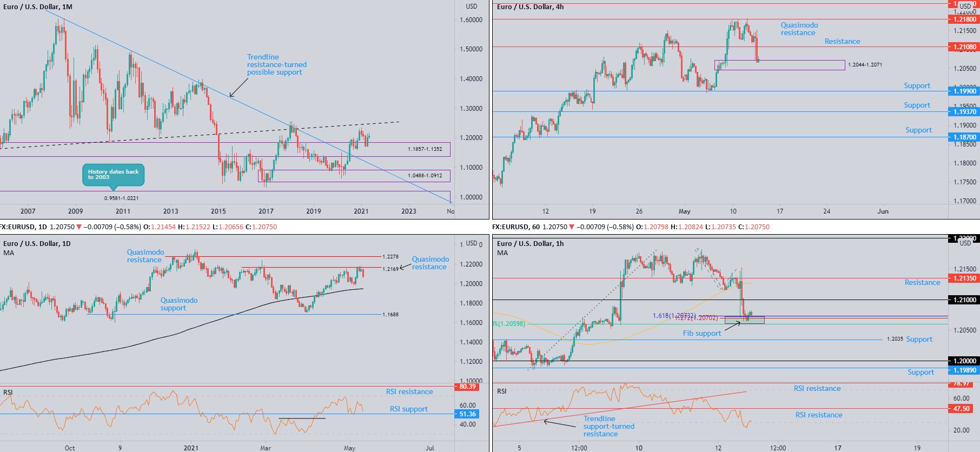Click the red 1.21080 price label on the 4h axis
980x452 pixels.
coord(964,47)
